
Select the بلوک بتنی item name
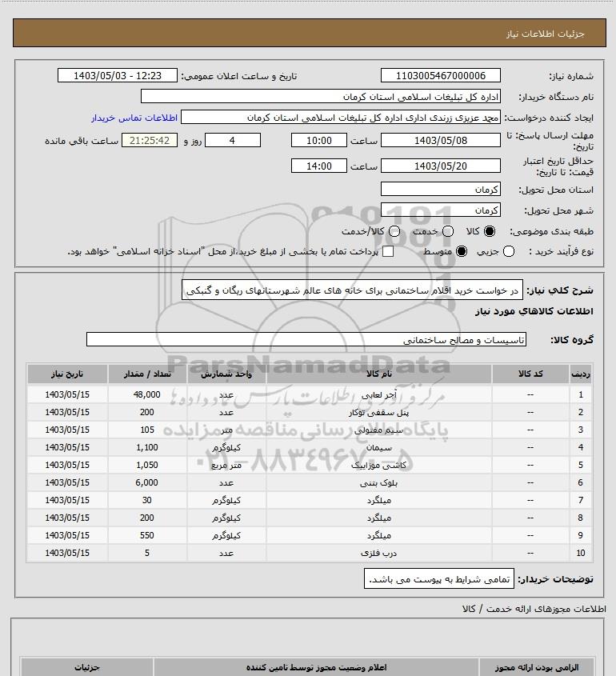[379, 483]
